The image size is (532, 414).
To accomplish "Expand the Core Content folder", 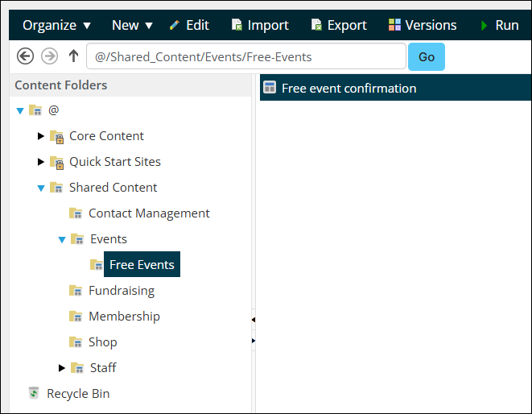I will [x=41, y=136].
